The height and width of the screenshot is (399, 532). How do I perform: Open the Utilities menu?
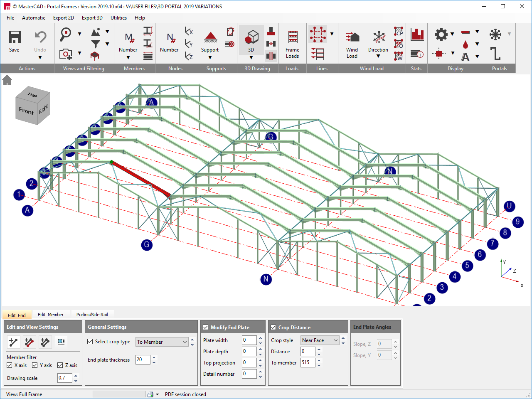118,18
